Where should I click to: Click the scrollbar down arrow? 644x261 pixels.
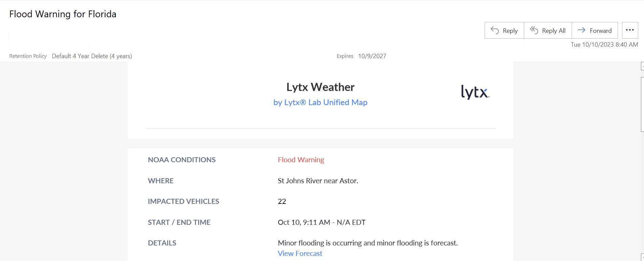[642, 257]
